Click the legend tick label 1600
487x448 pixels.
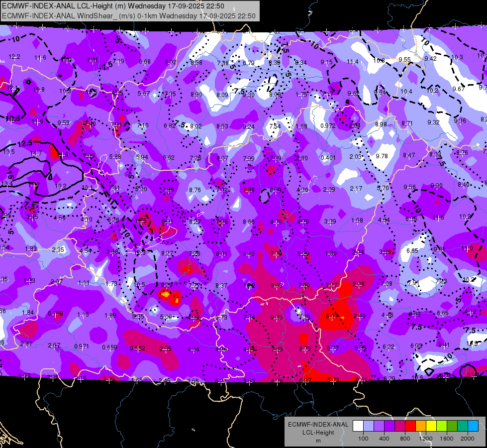coord(447,439)
